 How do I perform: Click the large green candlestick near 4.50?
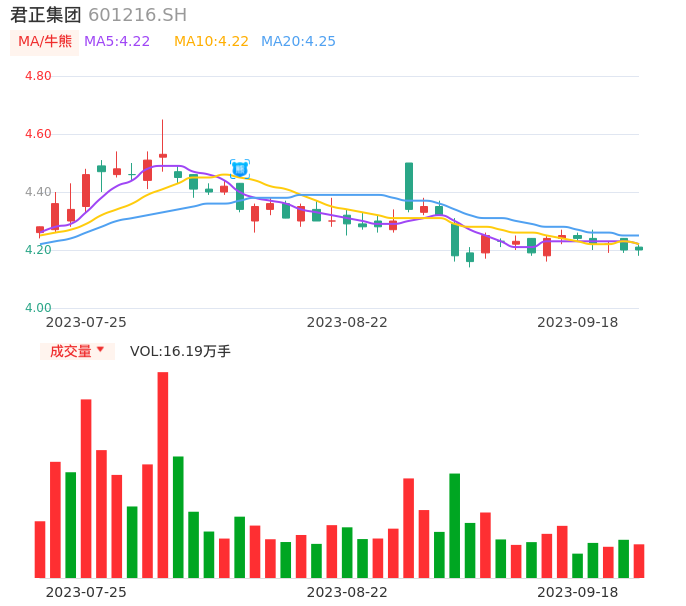click(x=409, y=186)
